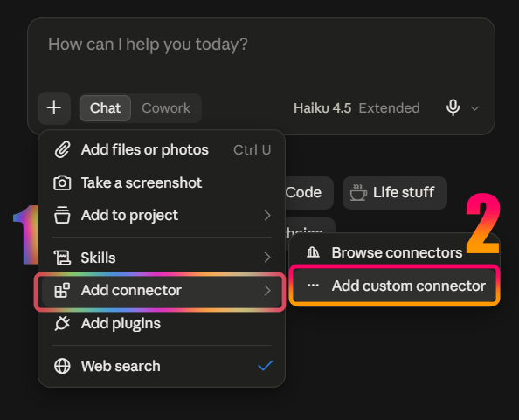This screenshot has width=519, height=420.
Task: Click the Life stuff suggestion chip
Action: pos(395,192)
